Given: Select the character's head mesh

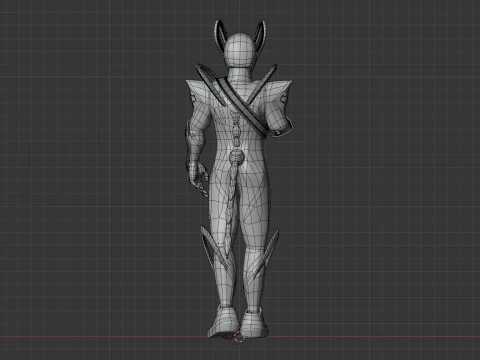Looking at the screenshot, I should [x=239, y=50].
